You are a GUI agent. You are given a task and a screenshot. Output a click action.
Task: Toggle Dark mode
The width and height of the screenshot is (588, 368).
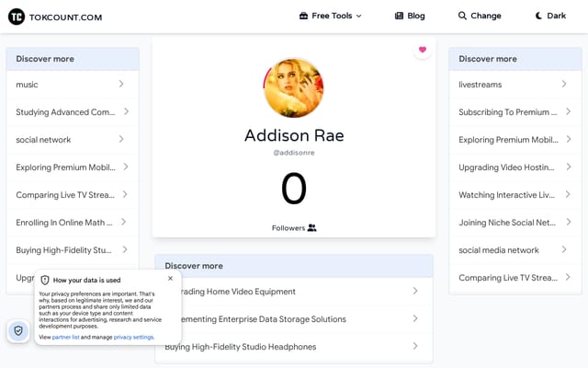point(550,16)
